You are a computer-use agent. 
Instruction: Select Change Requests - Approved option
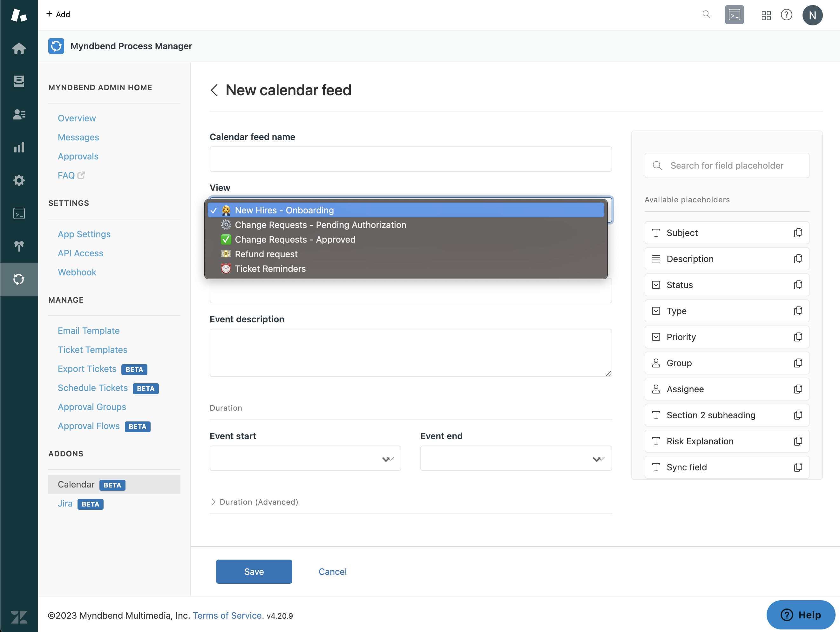pos(406,239)
